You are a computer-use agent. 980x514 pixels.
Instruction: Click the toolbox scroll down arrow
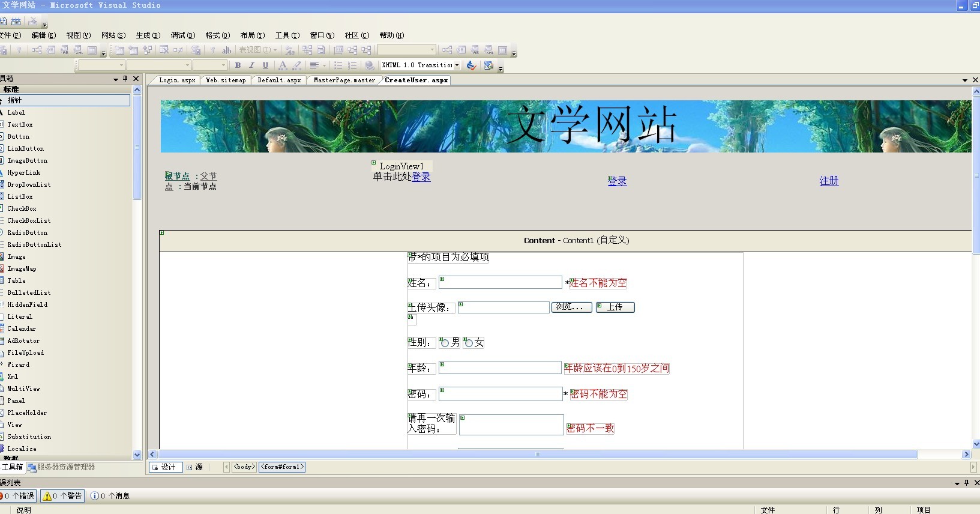[x=137, y=455]
